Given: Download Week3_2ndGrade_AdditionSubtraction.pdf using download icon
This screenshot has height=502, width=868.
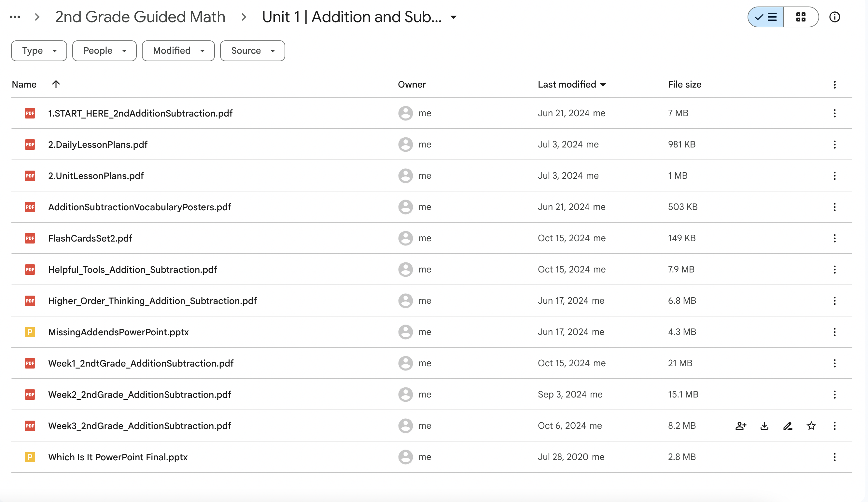Looking at the screenshot, I should pyautogui.click(x=764, y=426).
